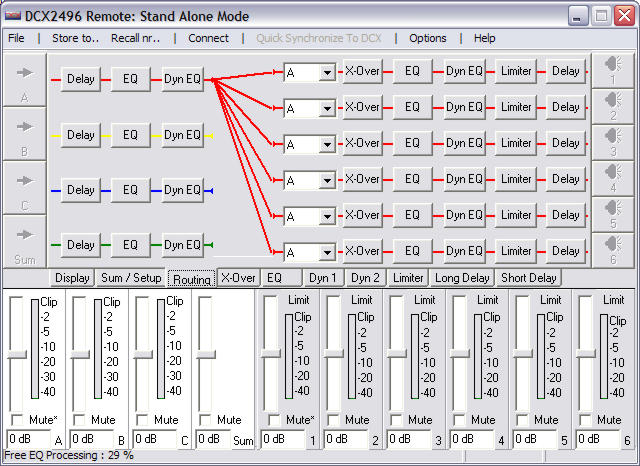Open the Limiter tab
This screenshot has width=640, height=466.
pos(408,278)
